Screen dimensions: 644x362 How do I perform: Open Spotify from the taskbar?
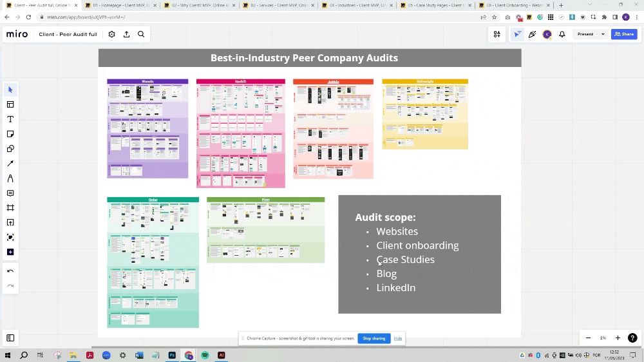pyautogui.click(x=205, y=355)
